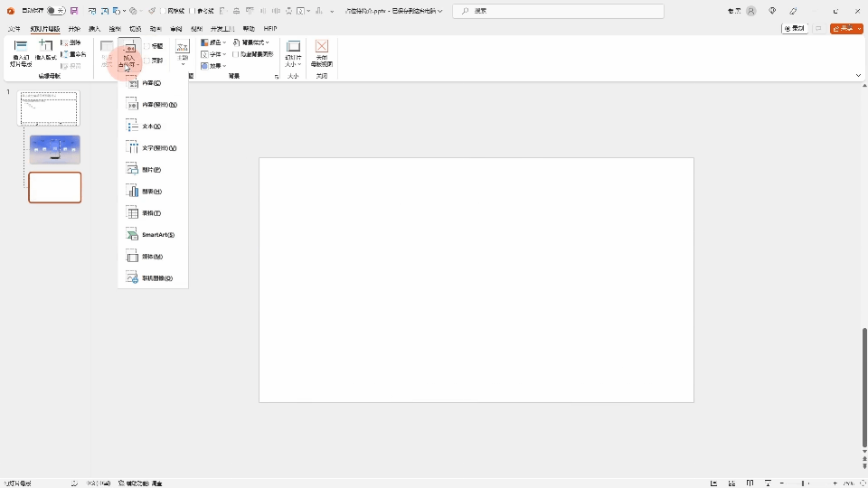The image size is (868, 488).
Task: Select Text placeholder option
Action: pos(153,127)
